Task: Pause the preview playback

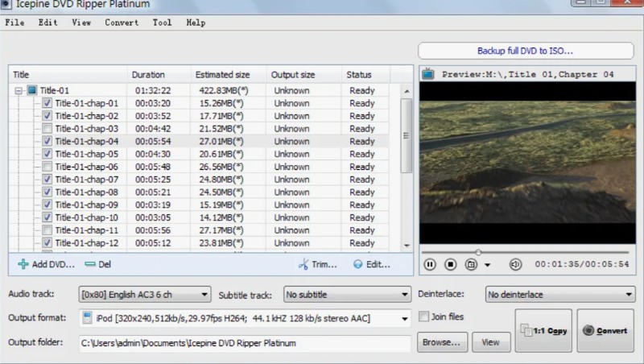Action: click(x=430, y=264)
